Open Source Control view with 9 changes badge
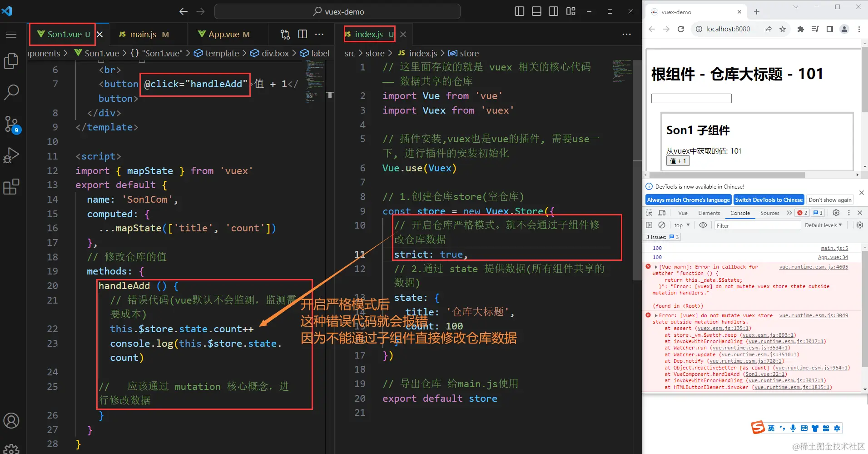Viewport: 868px width, 454px height. tap(11, 124)
